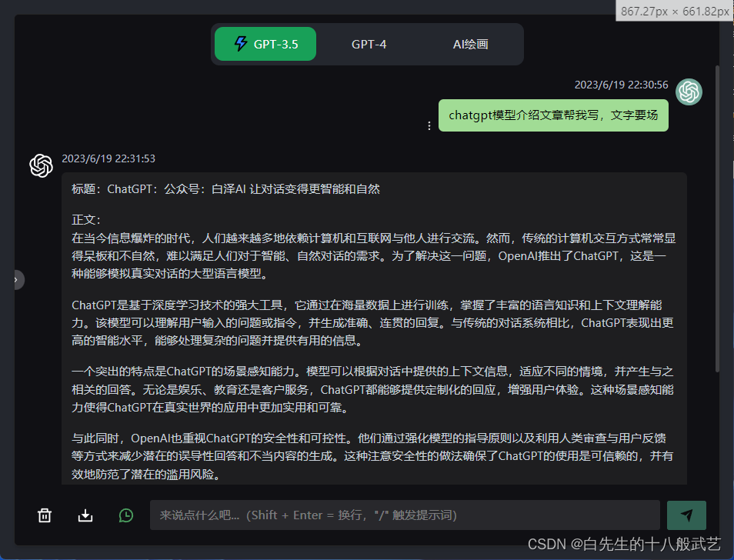Switch to the GPT-3.5 tab
The height and width of the screenshot is (560, 734).
(265, 44)
